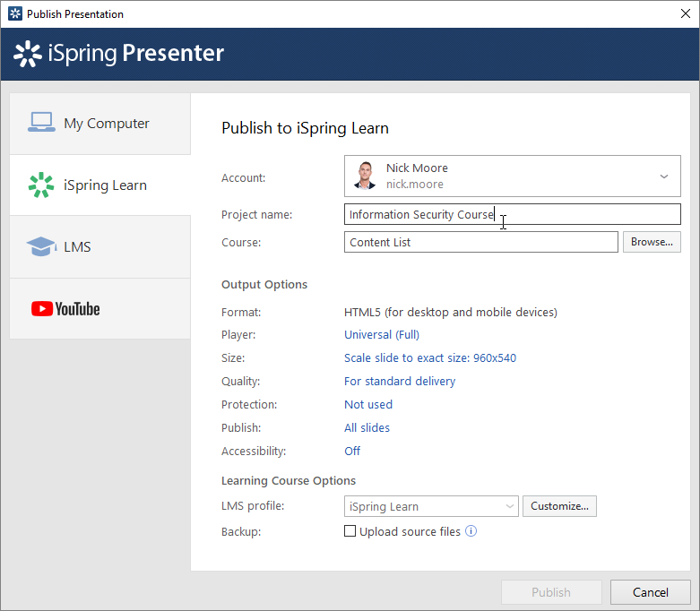This screenshot has height=611, width=700.
Task: Click the LMS profile: label
Action: point(253,506)
